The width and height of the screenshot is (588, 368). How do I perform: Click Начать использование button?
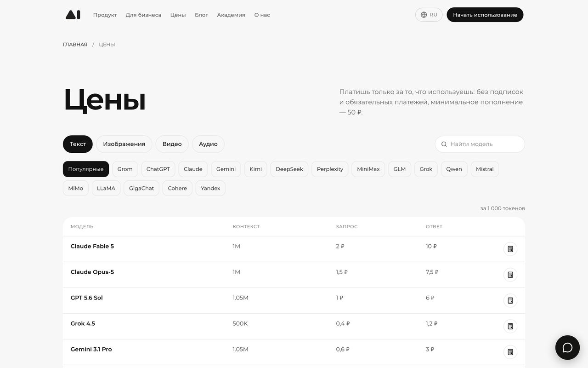coord(485,15)
